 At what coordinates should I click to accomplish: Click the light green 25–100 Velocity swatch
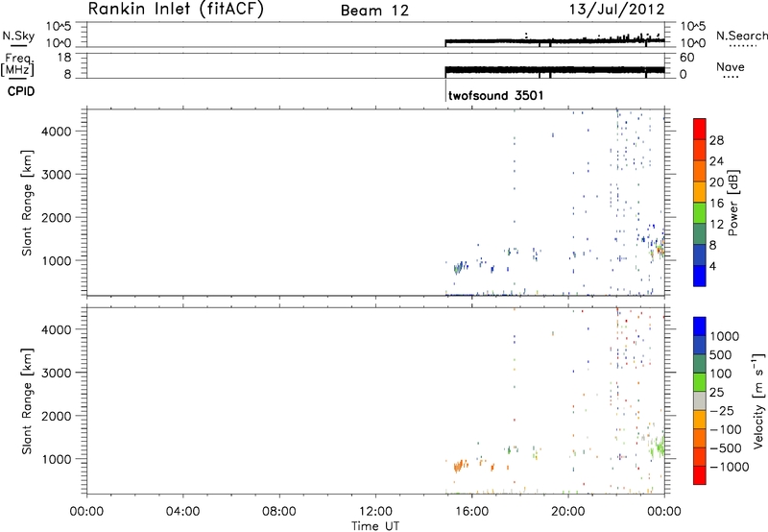pyautogui.click(x=700, y=382)
